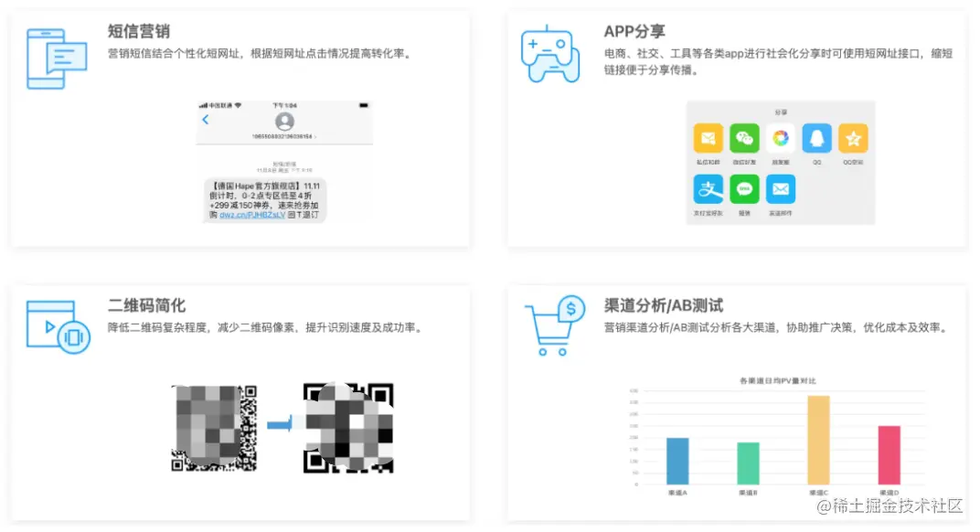The image size is (980, 532).
Task: Tap the WeChat Moments colorful circle icon
Action: (781, 138)
